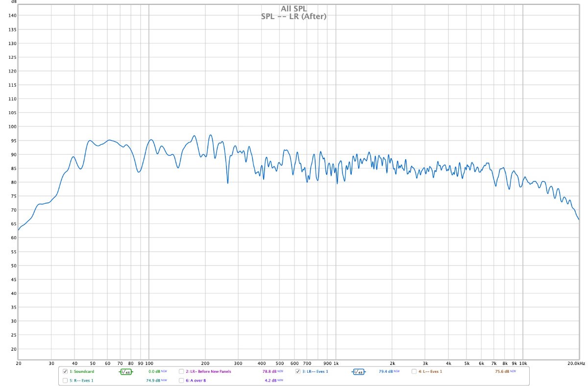Hide the 3: LR-- Eves 1 trace
This screenshot has width=588, height=386.
point(298,372)
